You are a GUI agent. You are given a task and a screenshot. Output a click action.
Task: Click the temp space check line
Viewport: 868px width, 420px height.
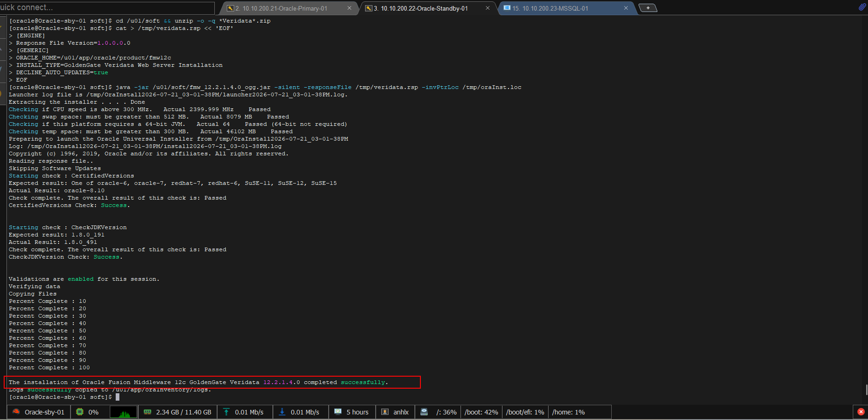[151, 131]
